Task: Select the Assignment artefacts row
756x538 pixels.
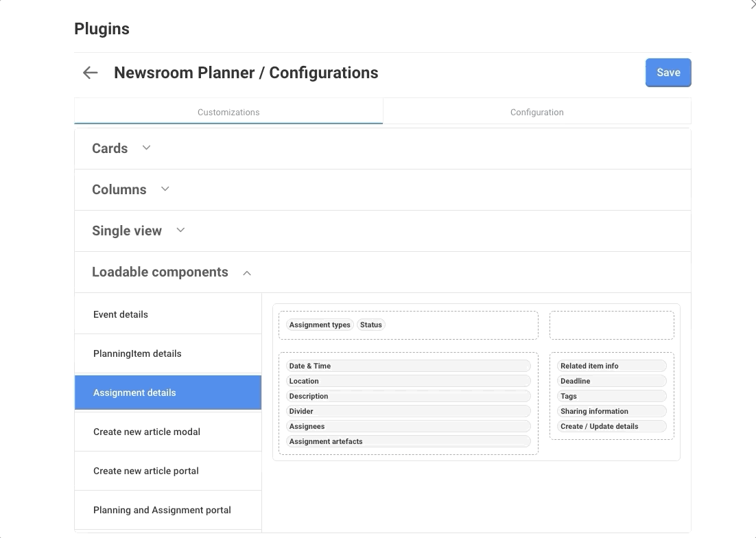Action: tap(408, 441)
